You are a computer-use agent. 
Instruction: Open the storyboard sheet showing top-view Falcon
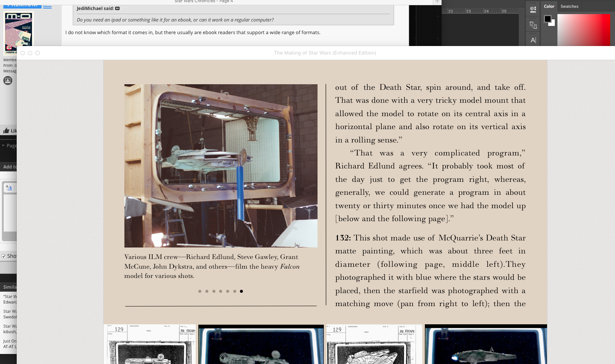pos(374,344)
